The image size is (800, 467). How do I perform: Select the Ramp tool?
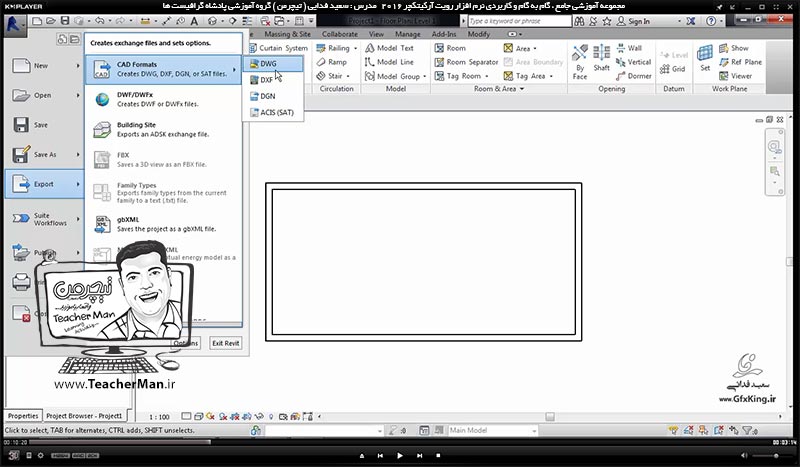tap(332, 62)
